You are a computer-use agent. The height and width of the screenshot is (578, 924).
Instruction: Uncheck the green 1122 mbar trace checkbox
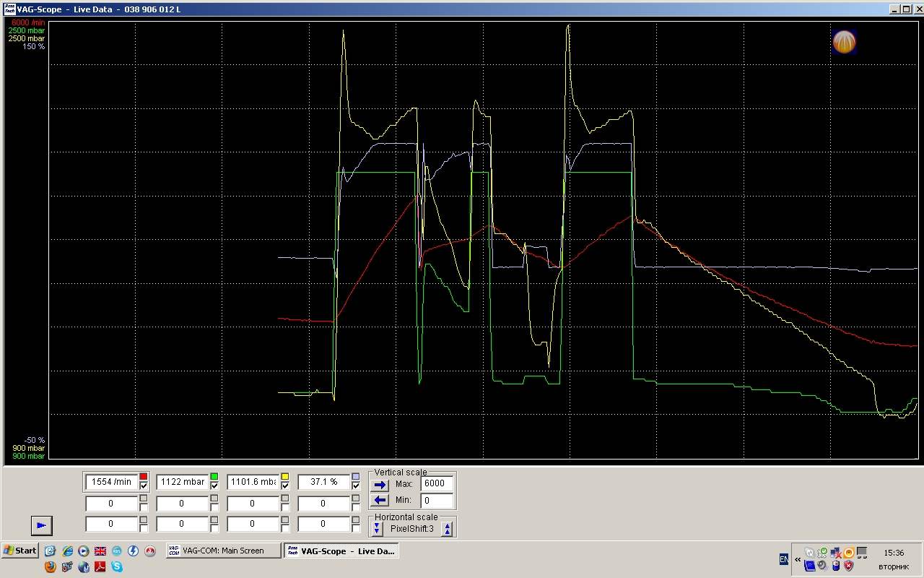click(x=214, y=486)
